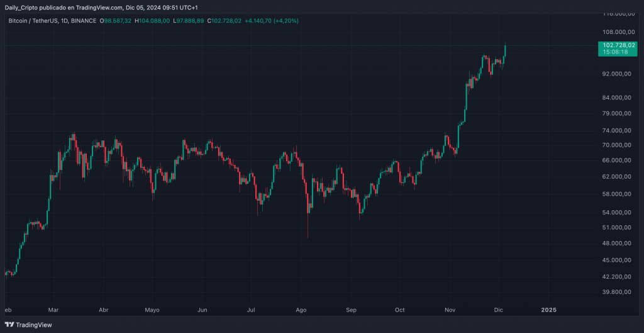
Task: Click the Ago label on time axis
Action: pyautogui.click(x=301, y=310)
